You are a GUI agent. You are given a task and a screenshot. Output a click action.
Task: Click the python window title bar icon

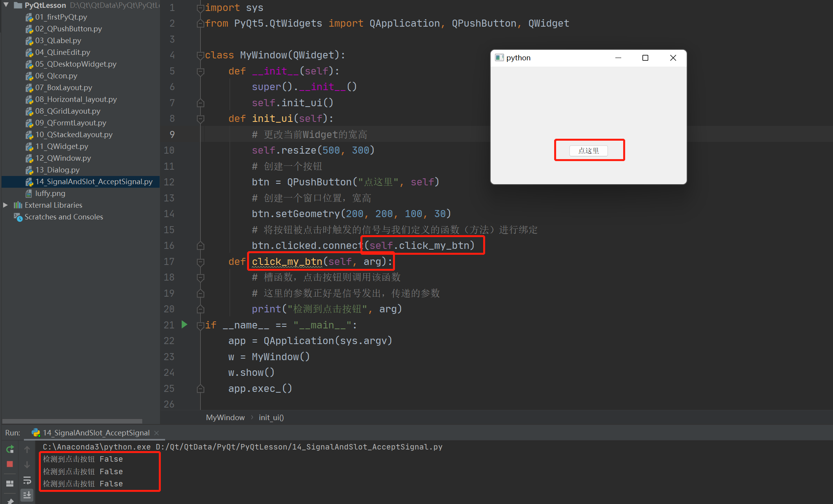pos(499,58)
